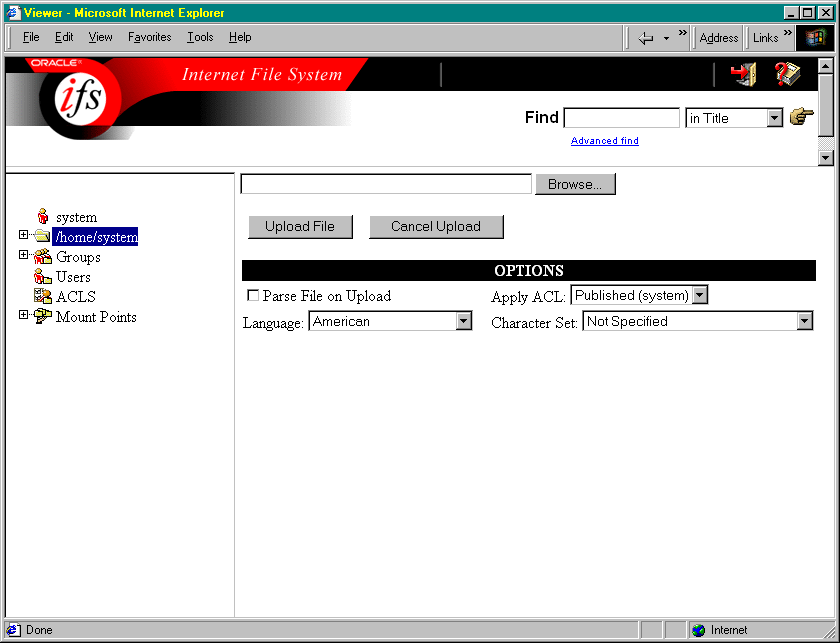Click the /home/system folder icon
The width and height of the screenshot is (840, 643).
pyautogui.click(x=42, y=236)
